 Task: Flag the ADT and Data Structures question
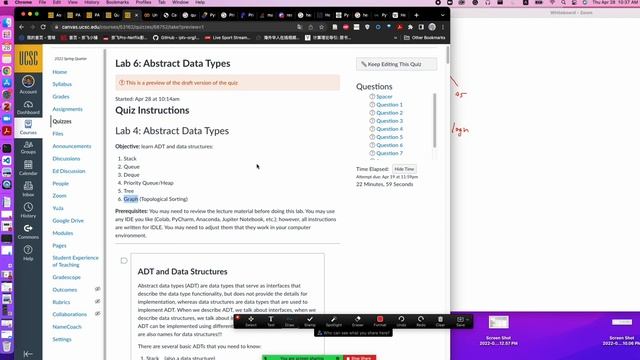(124, 260)
